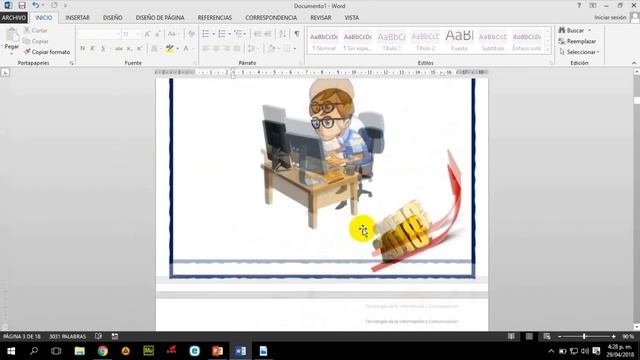Open the line spacing dropdown
Viewport: 640px width, 360px height.
253,49
